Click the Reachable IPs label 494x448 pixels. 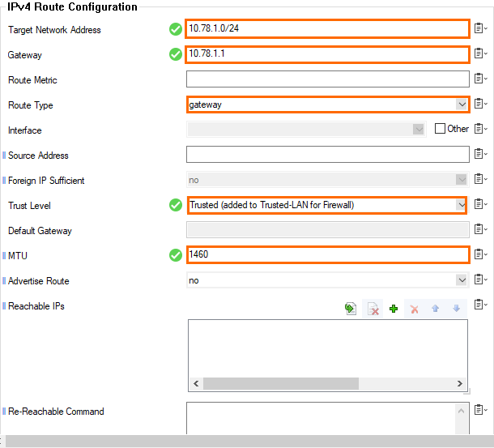36,306
